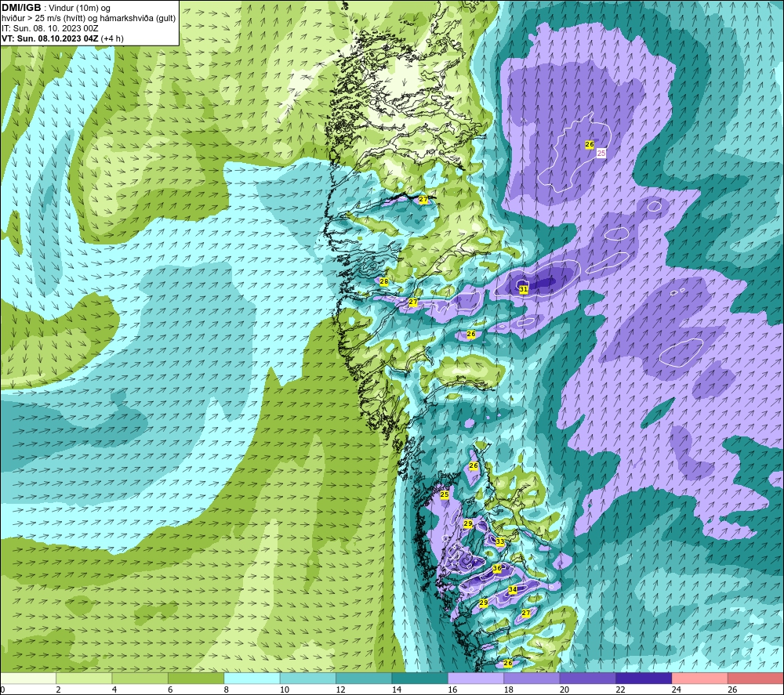
Task: Click the legend tick value 2
Action: pos(59,690)
